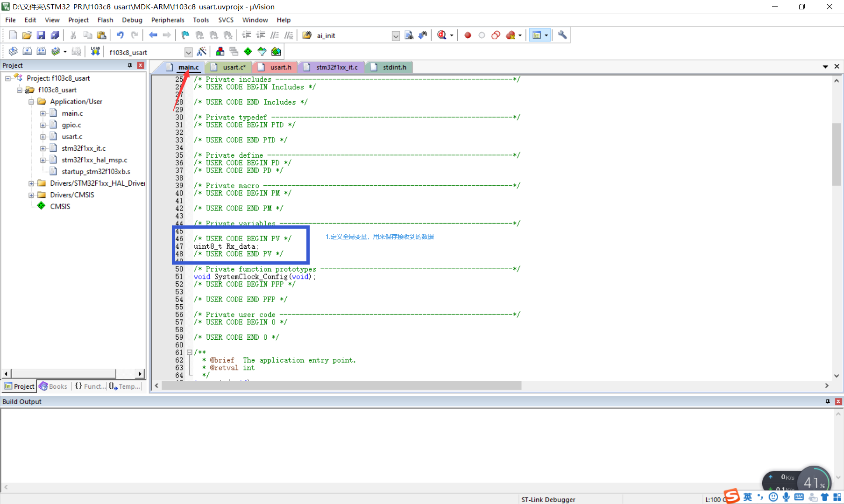Collapse the Project: f103c8_usart tree root
Viewport: 844px width, 504px height.
[8, 78]
